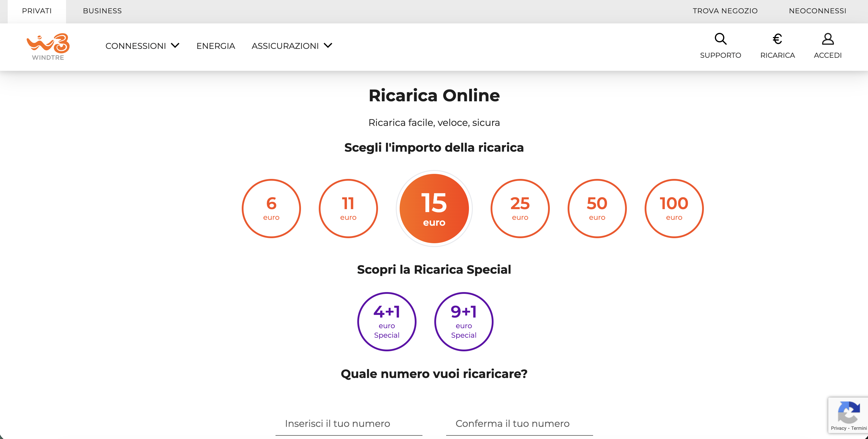
Task: Pick the 50 euro recharge circle
Action: tap(597, 209)
